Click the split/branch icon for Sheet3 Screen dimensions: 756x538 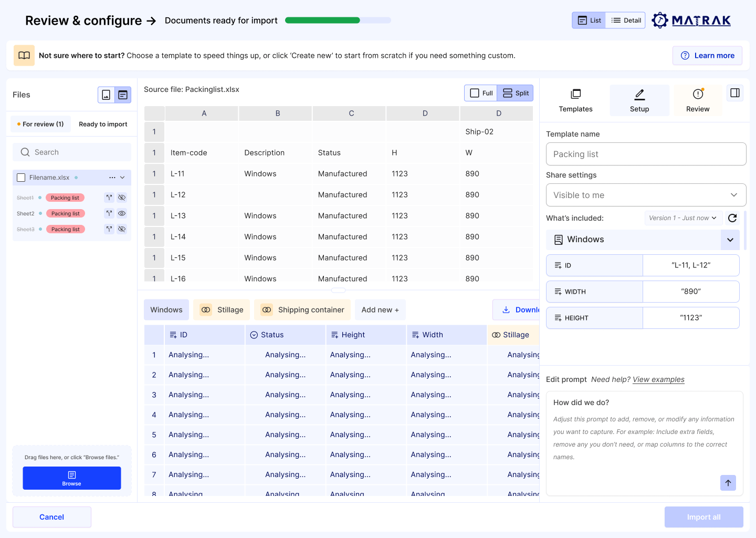(x=109, y=229)
